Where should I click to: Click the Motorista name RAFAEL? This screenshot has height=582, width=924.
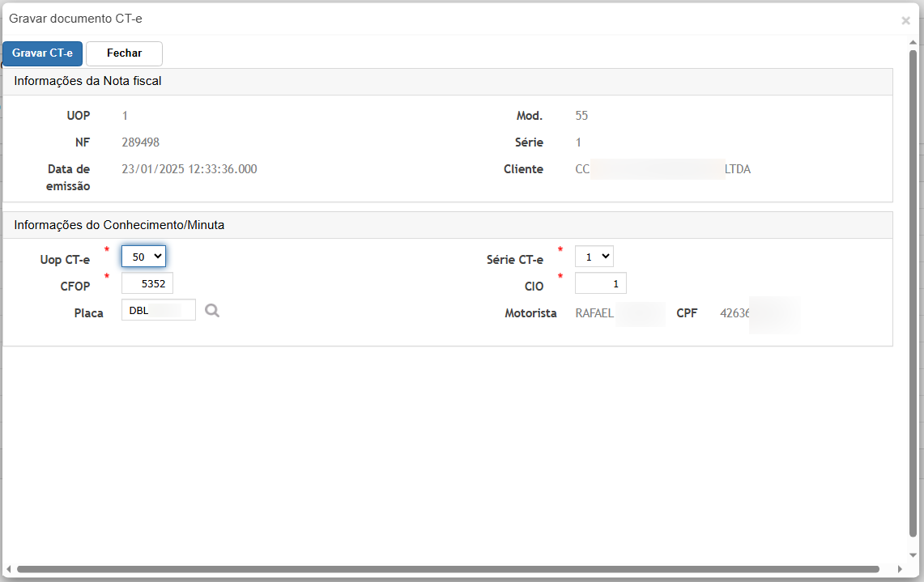[x=594, y=313]
